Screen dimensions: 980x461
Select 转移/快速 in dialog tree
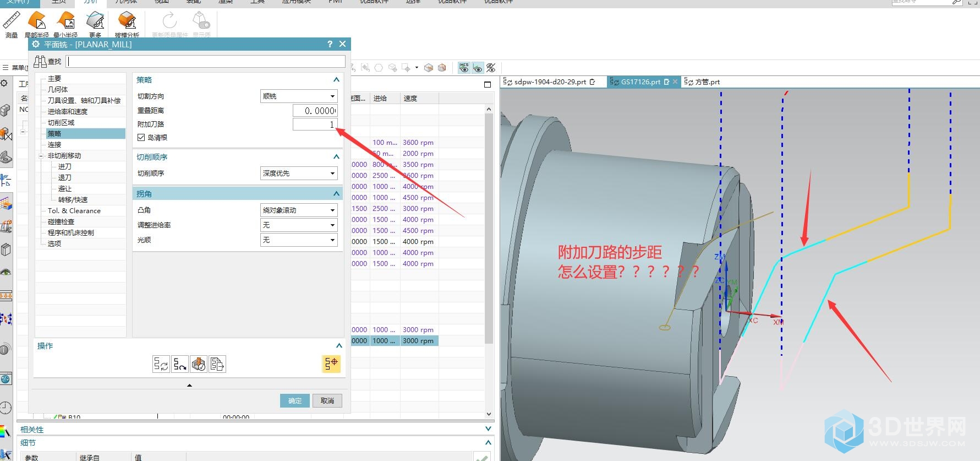pyautogui.click(x=73, y=199)
